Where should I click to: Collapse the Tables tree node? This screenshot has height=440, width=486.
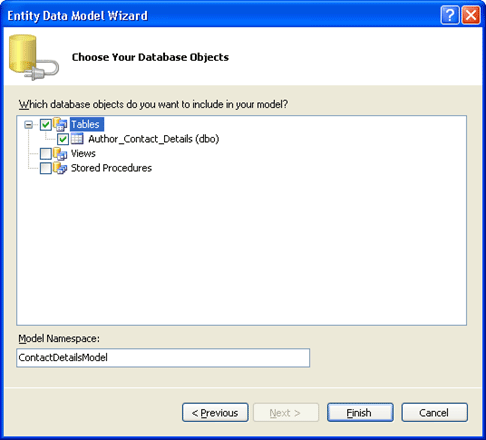click(x=29, y=125)
